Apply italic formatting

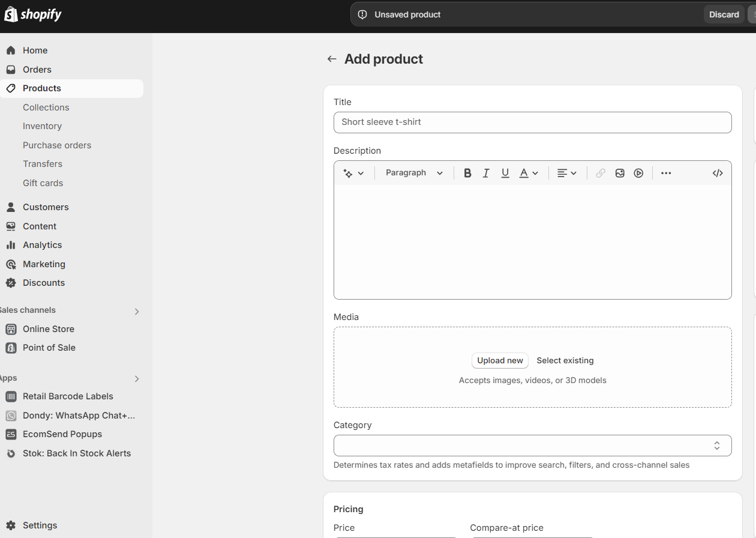coord(486,173)
